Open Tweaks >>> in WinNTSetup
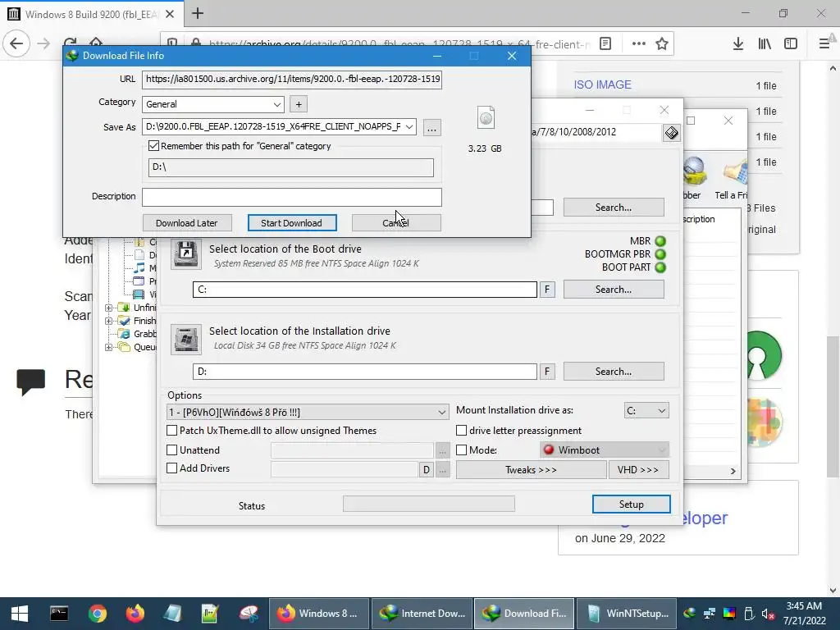The image size is (840, 630). tap(531, 470)
